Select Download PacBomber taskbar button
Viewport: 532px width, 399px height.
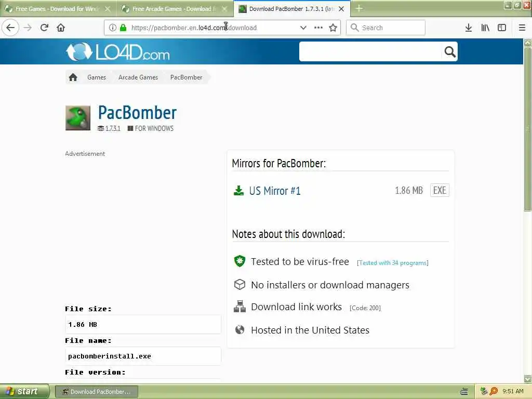tap(96, 392)
